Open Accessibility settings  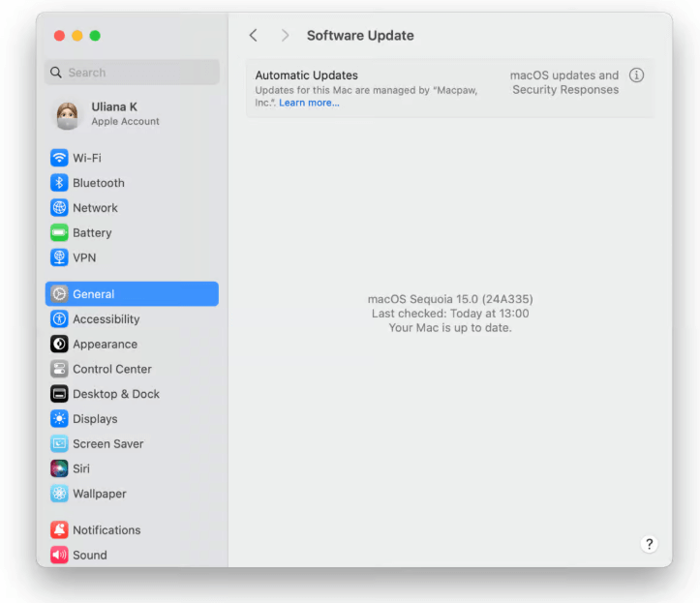[132, 318]
